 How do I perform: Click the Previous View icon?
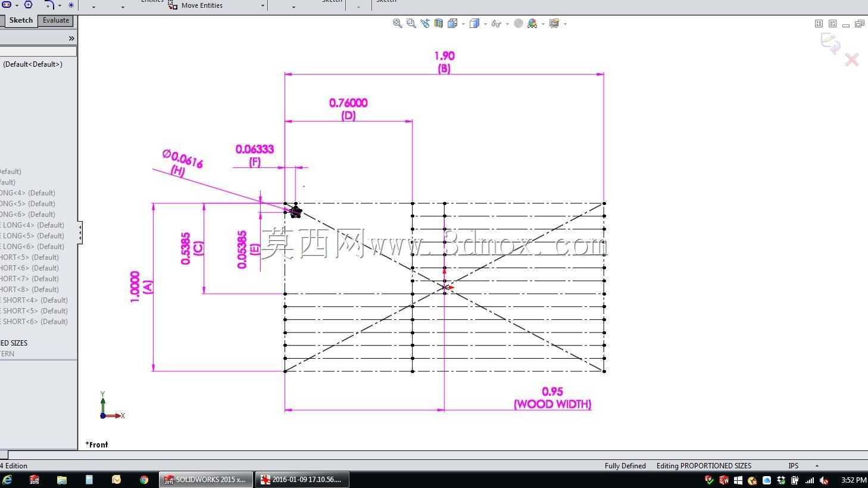point(425,23)
